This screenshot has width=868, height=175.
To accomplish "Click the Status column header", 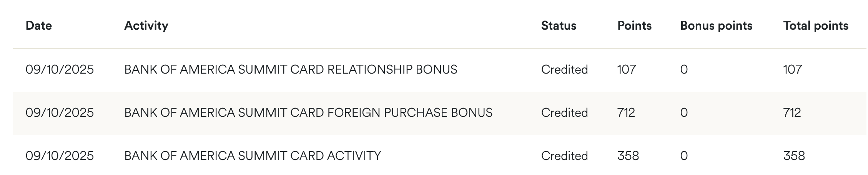I will pyautogui.click(x=559, y=26).
